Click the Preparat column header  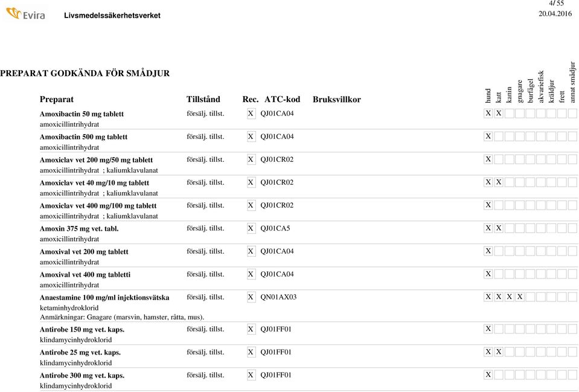coord(57,100)
